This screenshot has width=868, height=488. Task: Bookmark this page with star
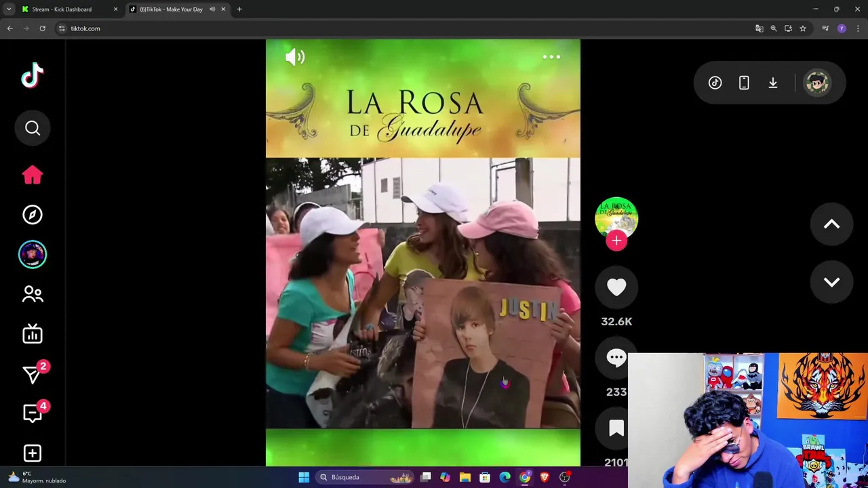coord(803,28)
